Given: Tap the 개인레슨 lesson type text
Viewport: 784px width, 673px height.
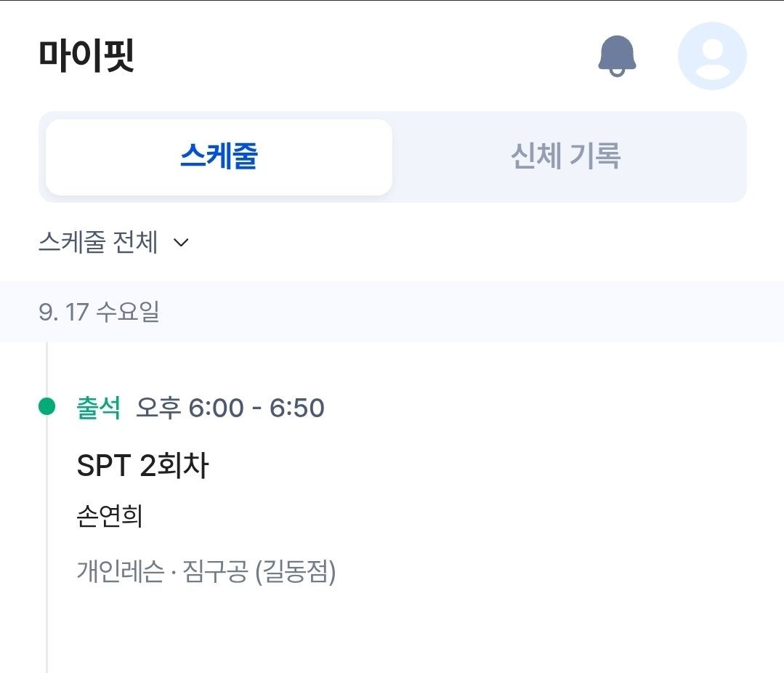Looking at the screenshot, I should click(x=120, y=572).
